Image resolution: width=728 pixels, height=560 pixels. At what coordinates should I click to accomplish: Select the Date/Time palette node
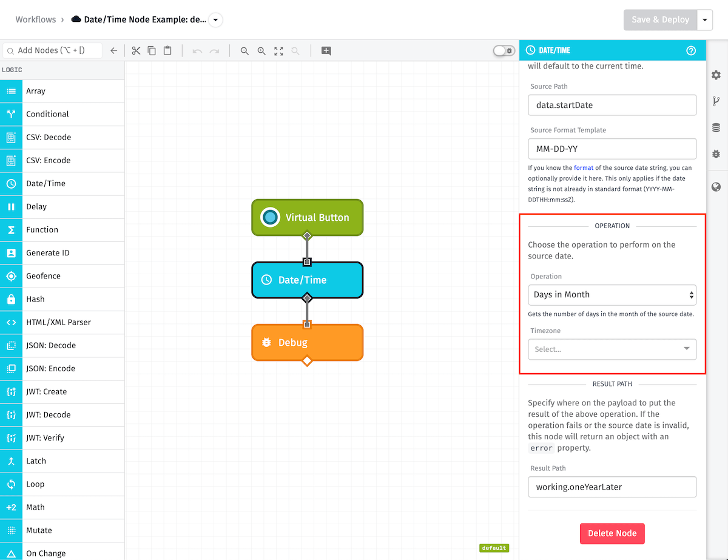62,183
